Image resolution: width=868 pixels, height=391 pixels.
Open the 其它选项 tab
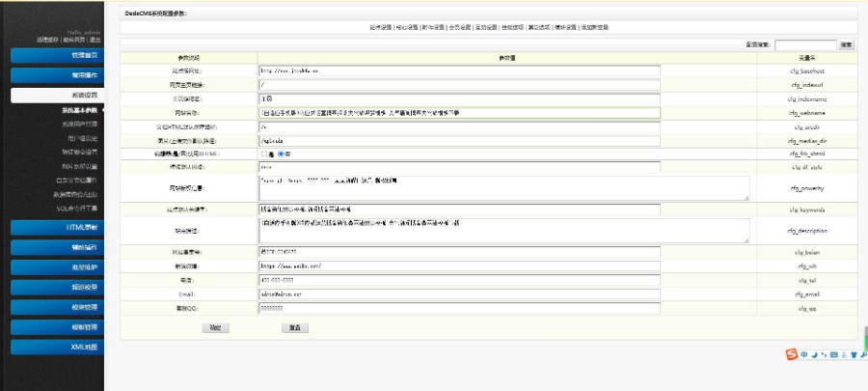[539, 27]
